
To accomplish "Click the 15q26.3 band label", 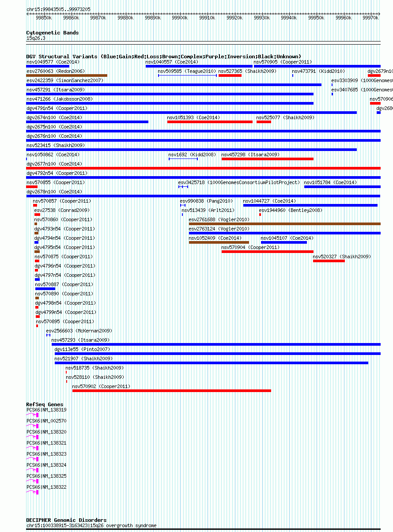I will tap(36, 38).
